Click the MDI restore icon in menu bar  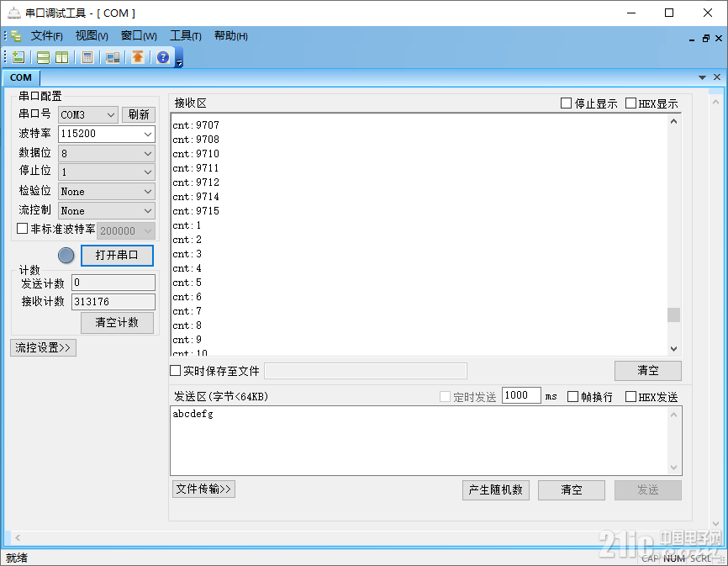click(x=705, y=39)
